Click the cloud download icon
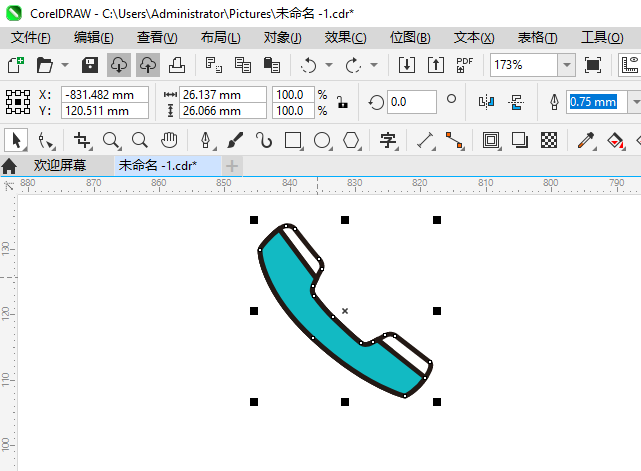This screenshot has height=471, width=641. [119, 65]
